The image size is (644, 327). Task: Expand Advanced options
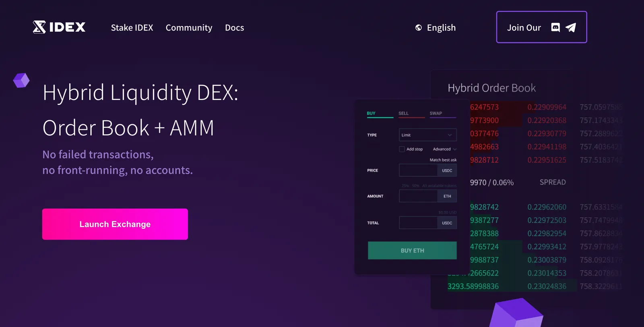click(444, 149)
